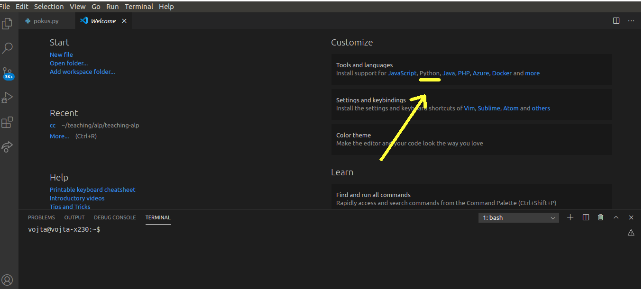Switch to the OUTPUT panel tab
644x289 pixels.
tap(74, 217)
